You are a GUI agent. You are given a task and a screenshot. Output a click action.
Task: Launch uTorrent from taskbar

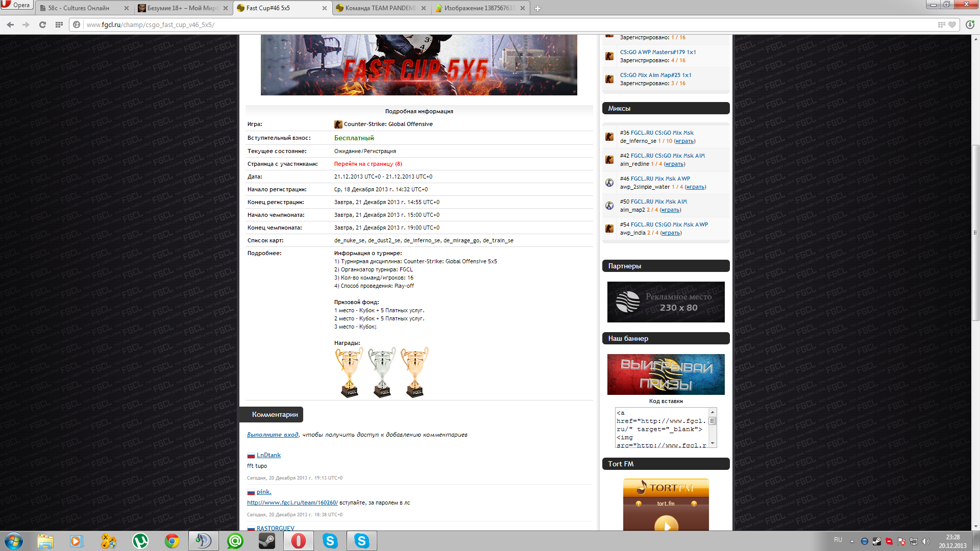(x=140, y=541)
